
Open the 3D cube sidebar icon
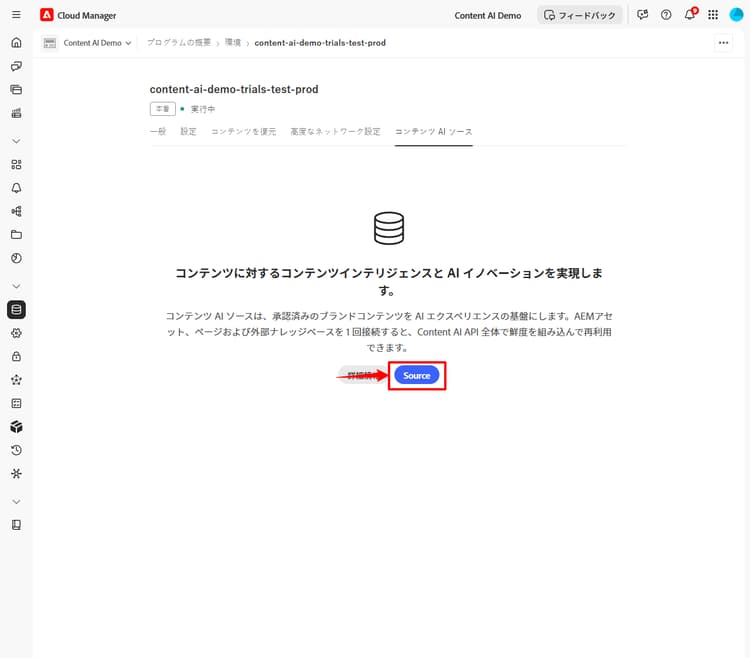[16, 427]
